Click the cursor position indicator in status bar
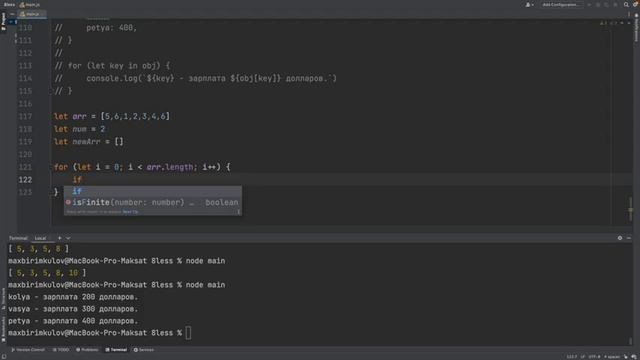This screenshot has height=360, width=640. pyautogui.click(x=572, y=357)
